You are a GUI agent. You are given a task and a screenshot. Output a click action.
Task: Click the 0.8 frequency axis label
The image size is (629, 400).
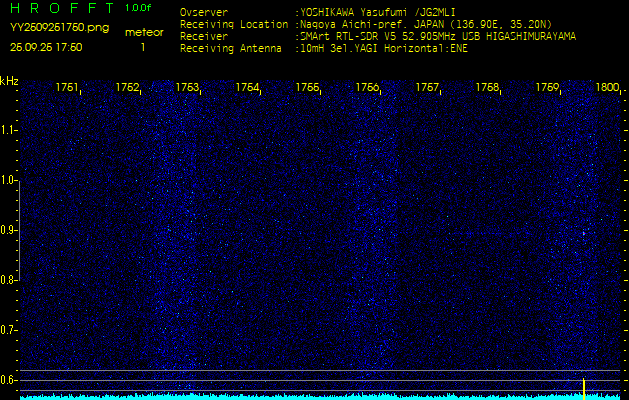coord(8,280)
